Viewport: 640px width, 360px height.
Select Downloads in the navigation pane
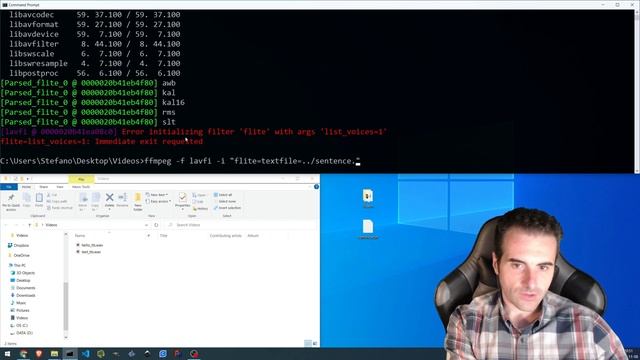[23, 296]
